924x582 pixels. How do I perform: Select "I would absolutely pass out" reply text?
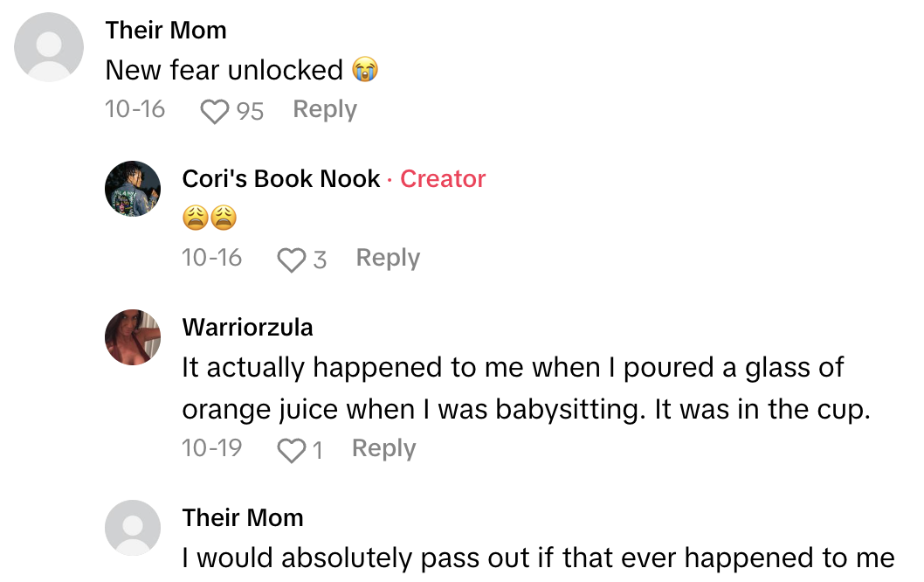coord(538,558)
